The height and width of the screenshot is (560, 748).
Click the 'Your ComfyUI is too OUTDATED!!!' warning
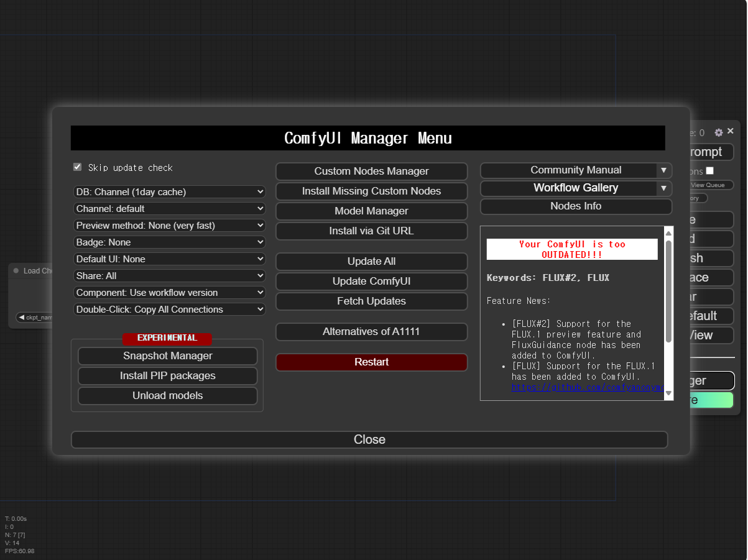tap(571, 249)
